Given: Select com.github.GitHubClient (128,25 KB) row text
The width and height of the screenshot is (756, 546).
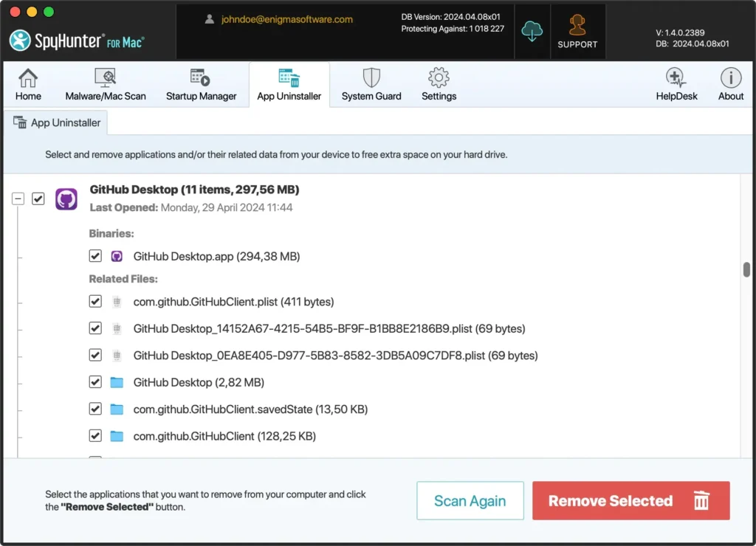Looking at the screenshot, I should coord(224,436).
